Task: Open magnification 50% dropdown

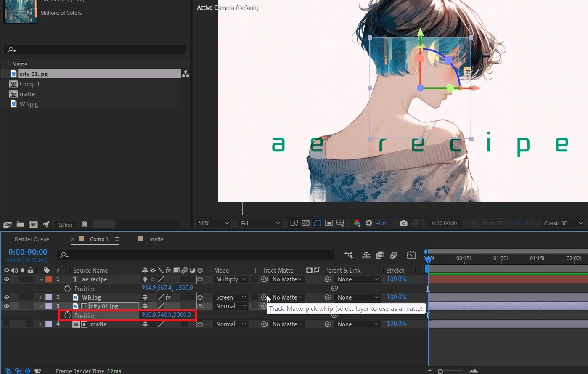Action: (214, 223)
